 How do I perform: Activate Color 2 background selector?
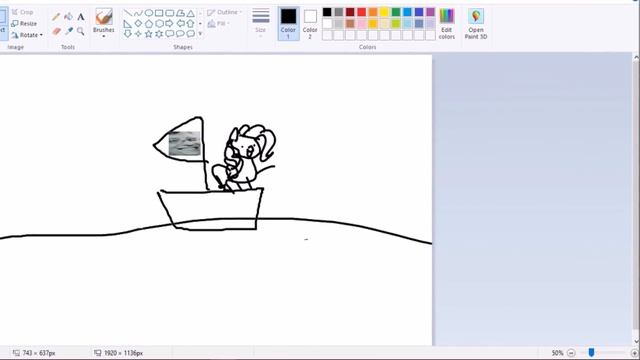click(310, 24)
